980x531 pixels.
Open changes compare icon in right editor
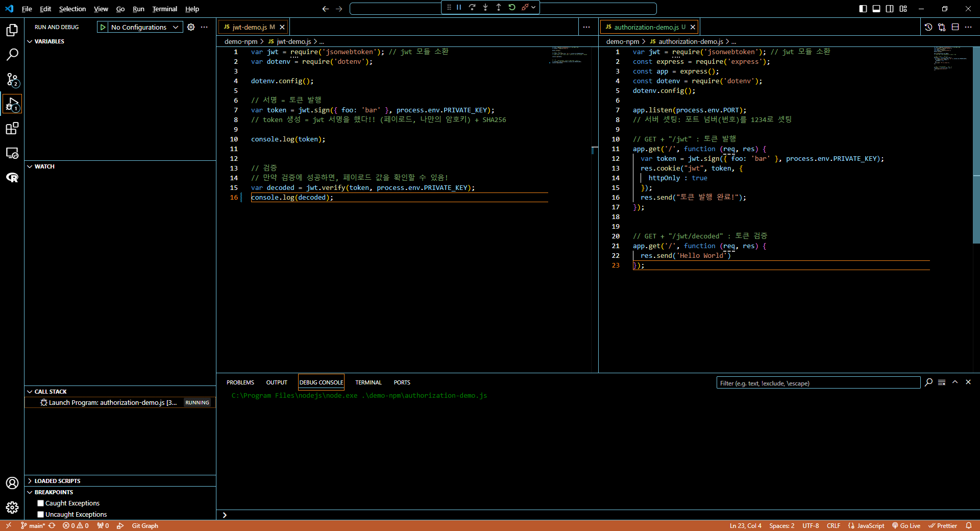[x=942, y=27]
